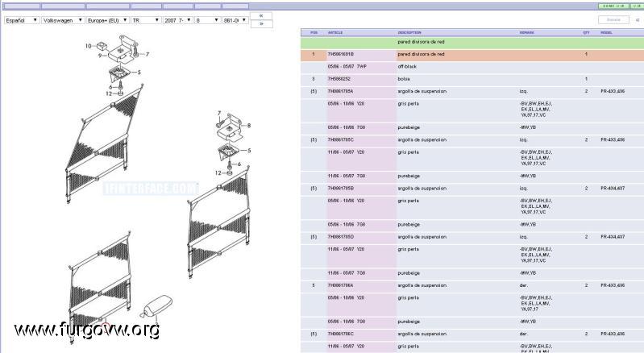The width and height of the screenshot is (644, 353).
Task: Open the 861 subgroup dropdown
Action: click(233, 20)
